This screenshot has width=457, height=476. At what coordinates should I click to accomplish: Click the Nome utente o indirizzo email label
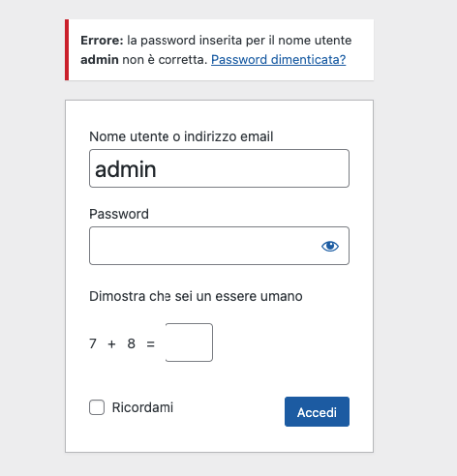point(181,136)
